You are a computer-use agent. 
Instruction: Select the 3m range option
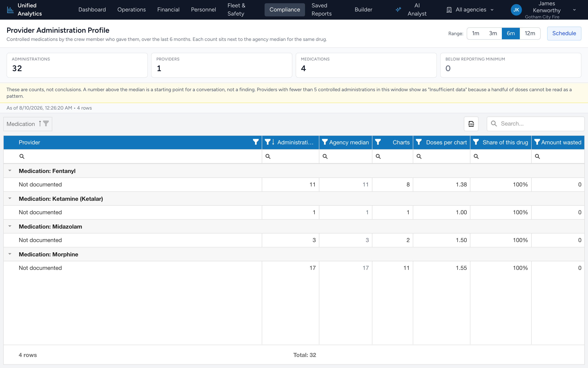pos(493,33)
